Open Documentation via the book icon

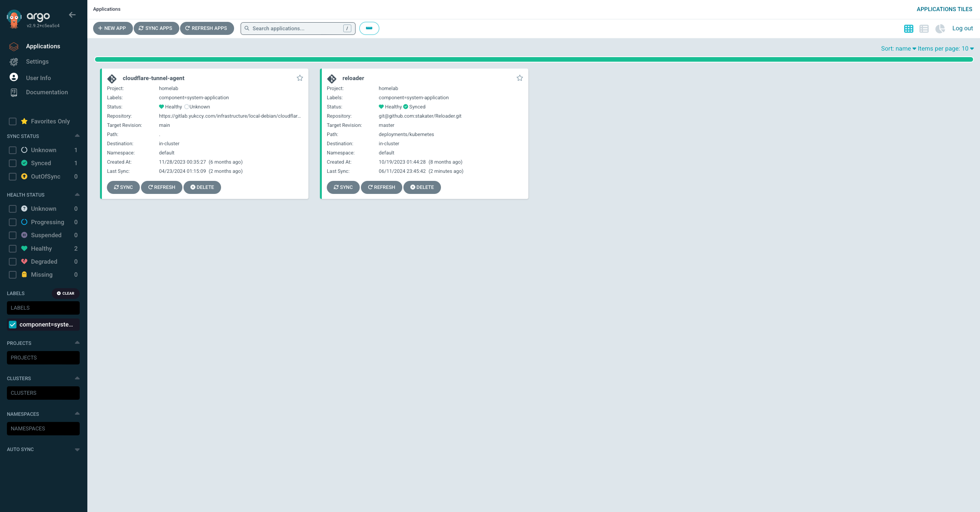tap(14, 92)
